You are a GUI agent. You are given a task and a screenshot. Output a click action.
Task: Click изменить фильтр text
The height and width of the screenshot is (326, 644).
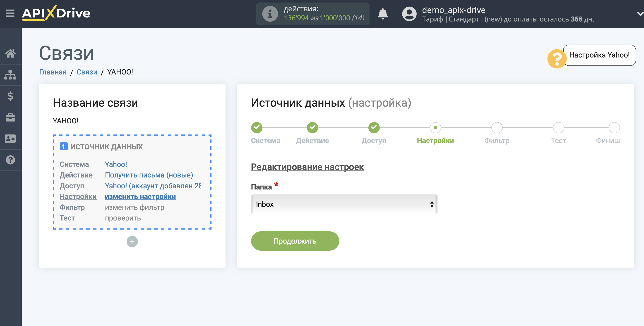coord(135,207)
